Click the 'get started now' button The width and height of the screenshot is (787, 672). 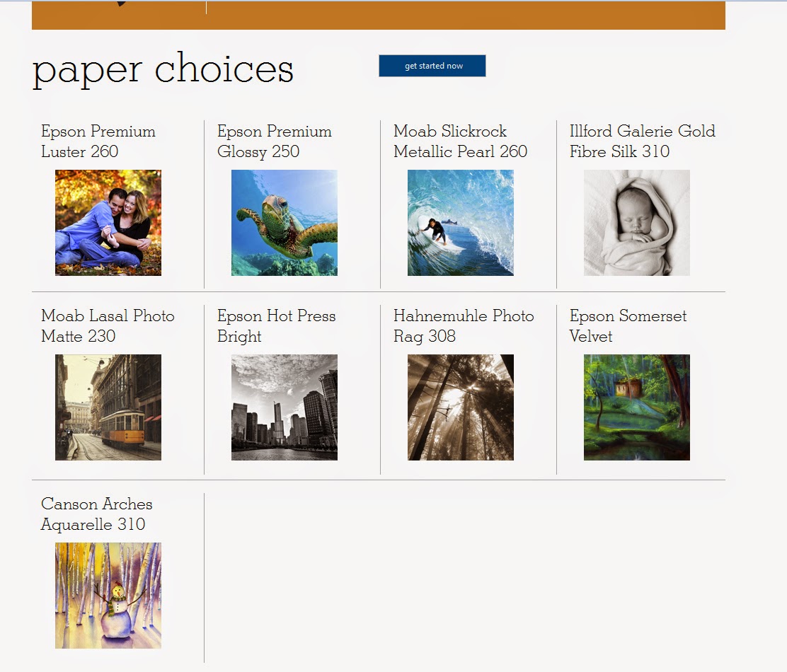(x=432, y=66)
